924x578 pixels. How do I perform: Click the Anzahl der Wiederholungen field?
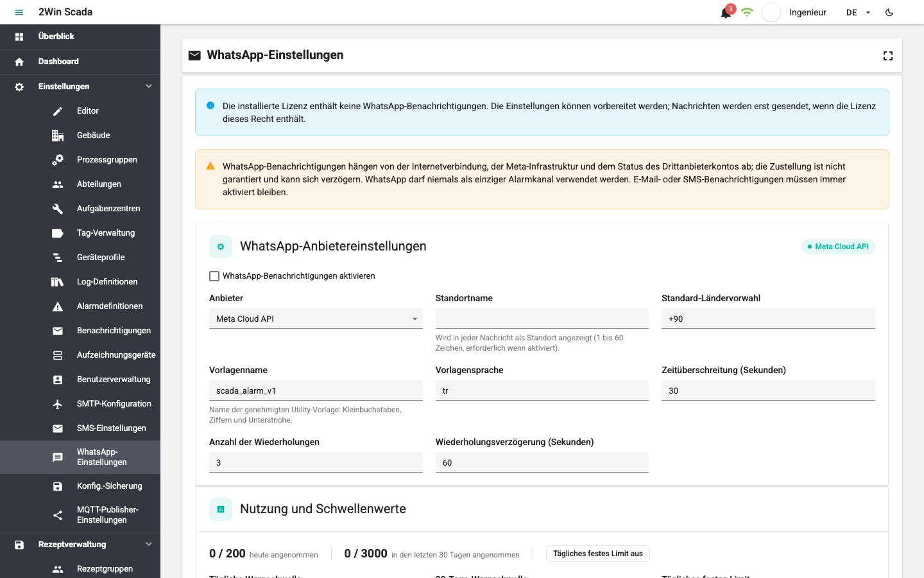pos(316,462)
